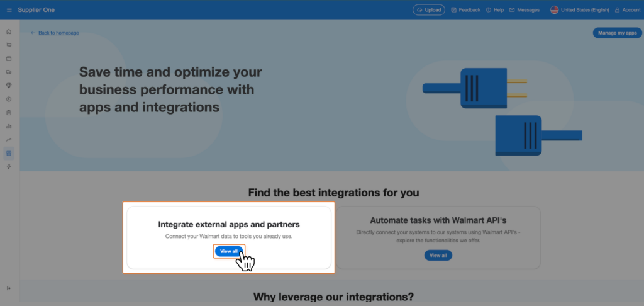The height and width of the screenshot is (306, 644).
Task: Expand the sidebar with the bottom arrow
Action: click(9, 288)
